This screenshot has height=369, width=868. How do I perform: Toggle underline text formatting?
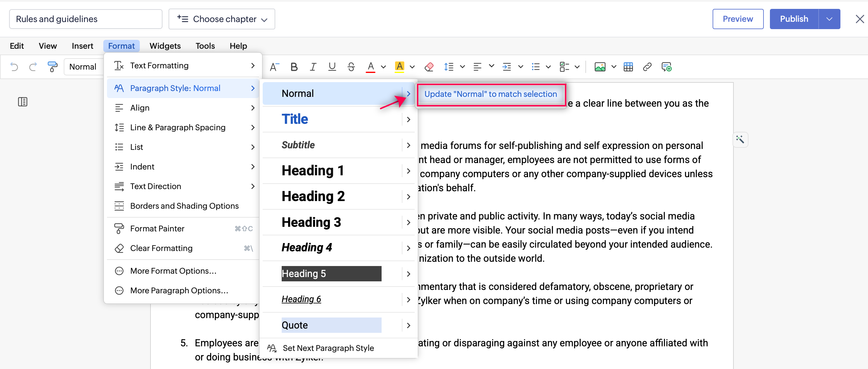click(x=332, y=67)
